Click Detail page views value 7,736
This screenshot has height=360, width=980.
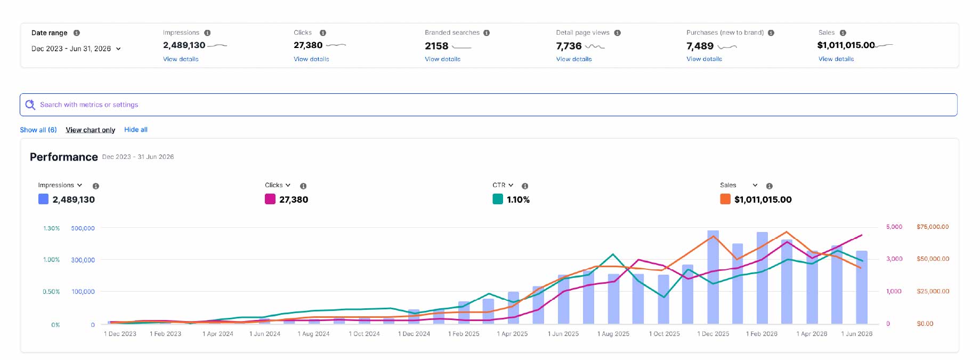pyautogui.click(x=569, y=46)
